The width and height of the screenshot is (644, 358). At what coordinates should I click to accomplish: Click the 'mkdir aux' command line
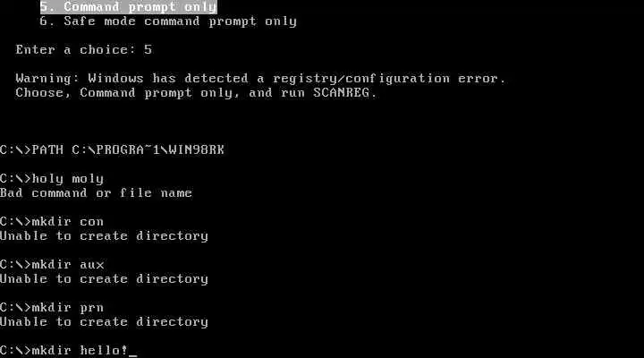click(52, 264)
